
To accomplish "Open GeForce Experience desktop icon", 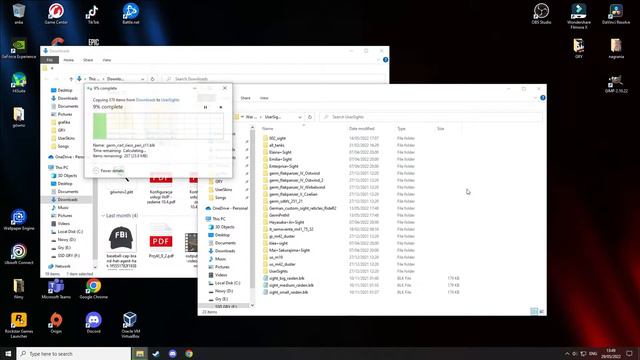I will tap(19, 49).
